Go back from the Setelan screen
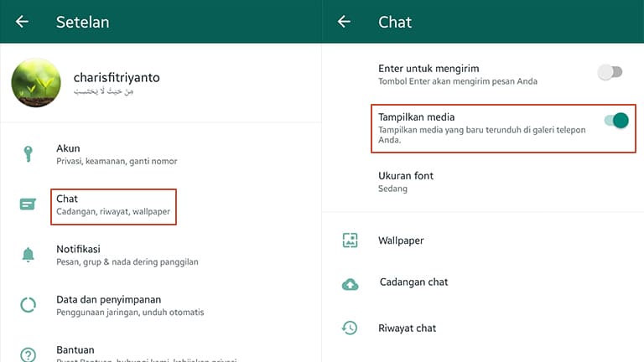 click(x=22, y=22)
